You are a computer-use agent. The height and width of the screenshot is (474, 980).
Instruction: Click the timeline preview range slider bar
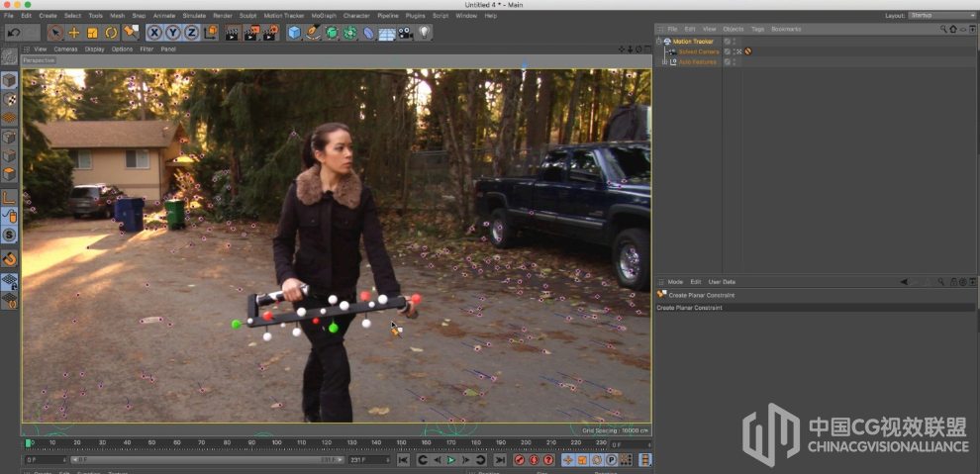point(208,459)
